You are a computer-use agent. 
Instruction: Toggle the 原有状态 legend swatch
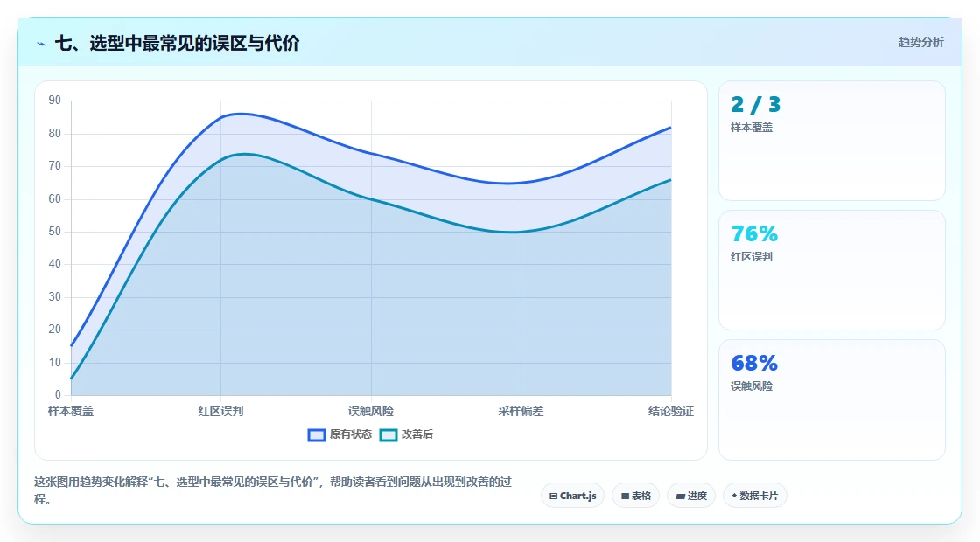[x=317, y=434]
